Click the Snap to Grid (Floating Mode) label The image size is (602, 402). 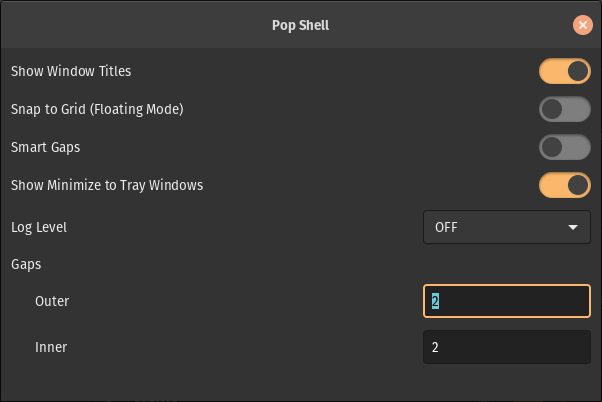(97, 109)
